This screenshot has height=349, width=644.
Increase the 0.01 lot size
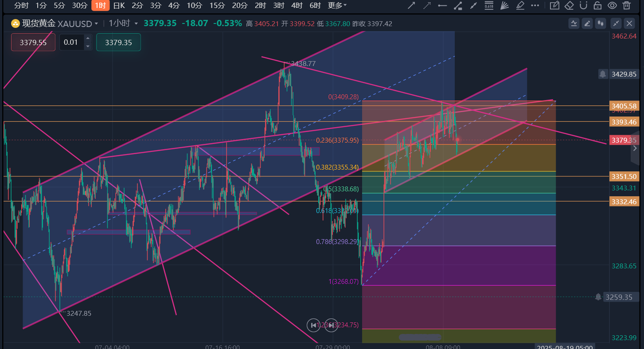click(x=88, y=39)
